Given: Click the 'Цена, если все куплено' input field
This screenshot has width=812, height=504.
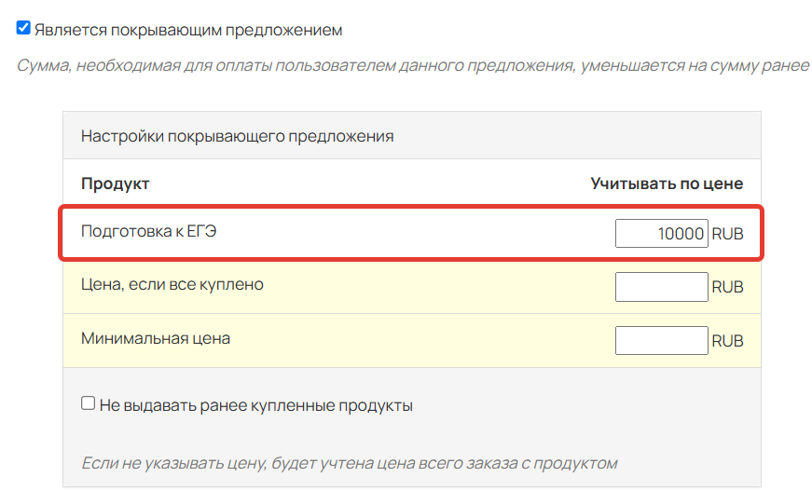Looking at the screenshot, I should tap(661, 287).
